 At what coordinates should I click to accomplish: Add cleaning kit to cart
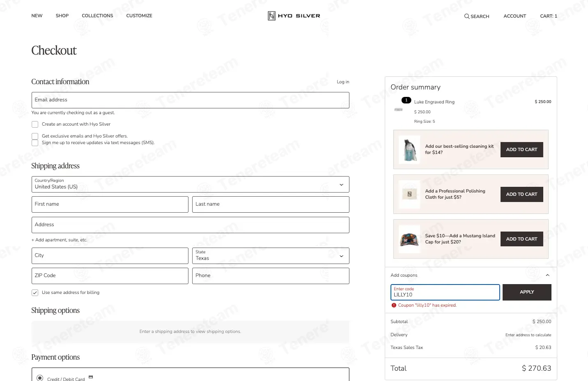pyautogui.click(x=521, y=149)
